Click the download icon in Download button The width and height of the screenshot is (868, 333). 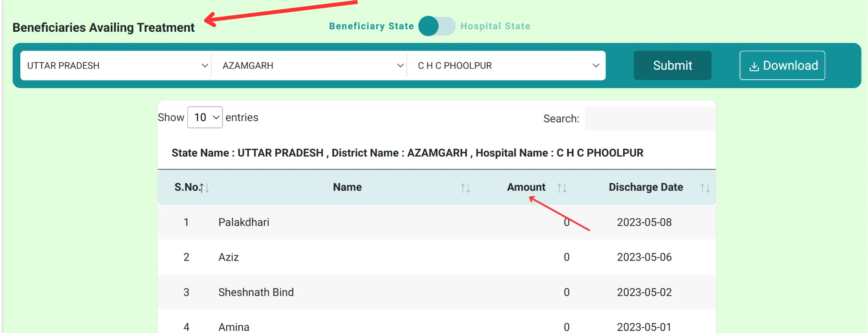click(x=754, y=67)
